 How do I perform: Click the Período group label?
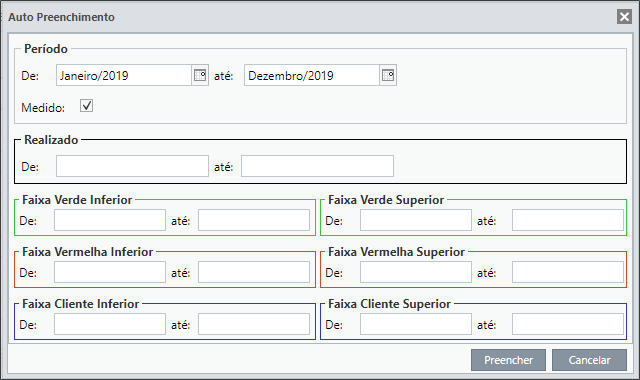coord(46,49)
